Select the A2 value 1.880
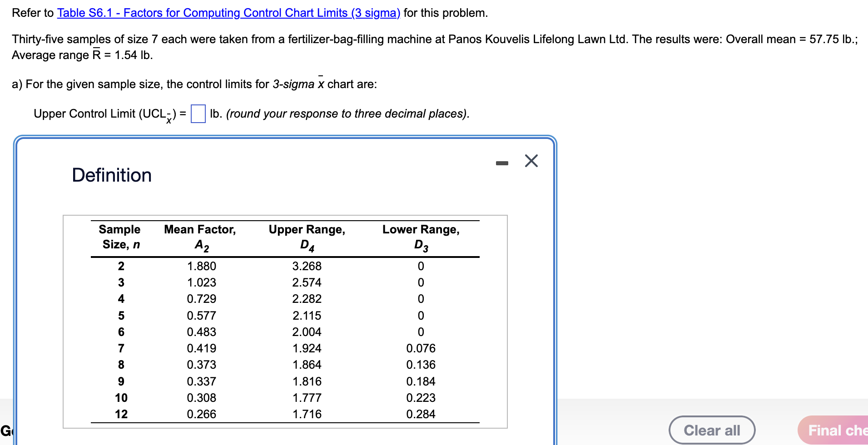Viewport: 868px width, 445px height. coord(202,266)
